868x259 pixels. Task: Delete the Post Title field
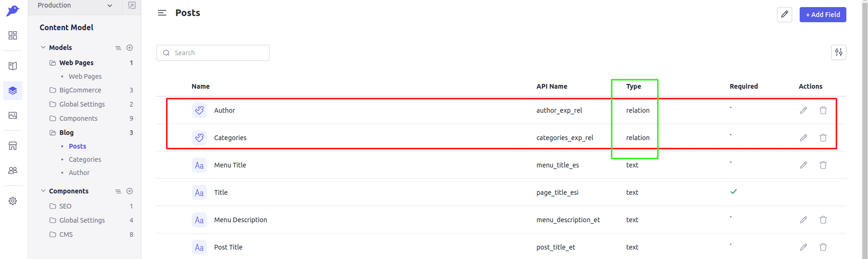(x=823, y=247)
